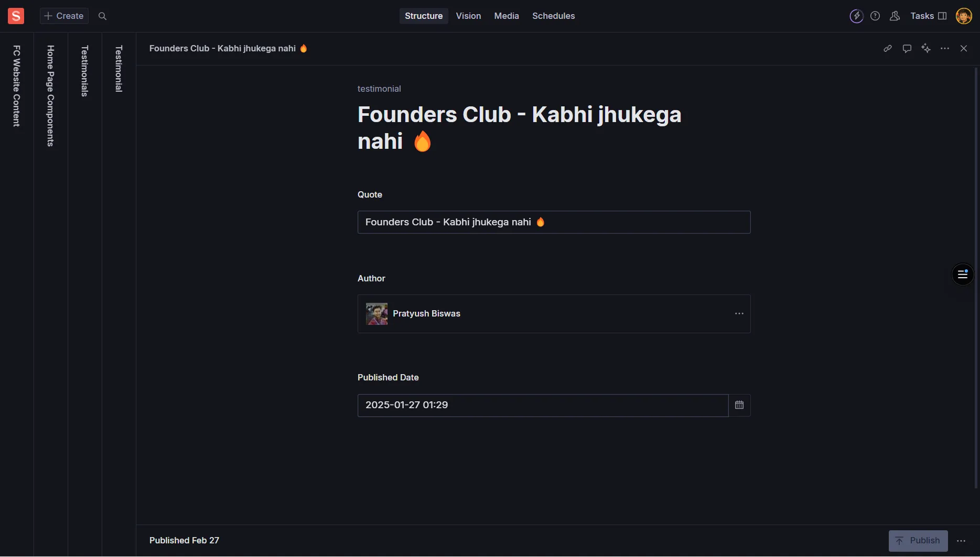This screenshot has width=980, height=557.
Task: Copy document link icon
Action: pyautogui.click(x=888, y=49)
